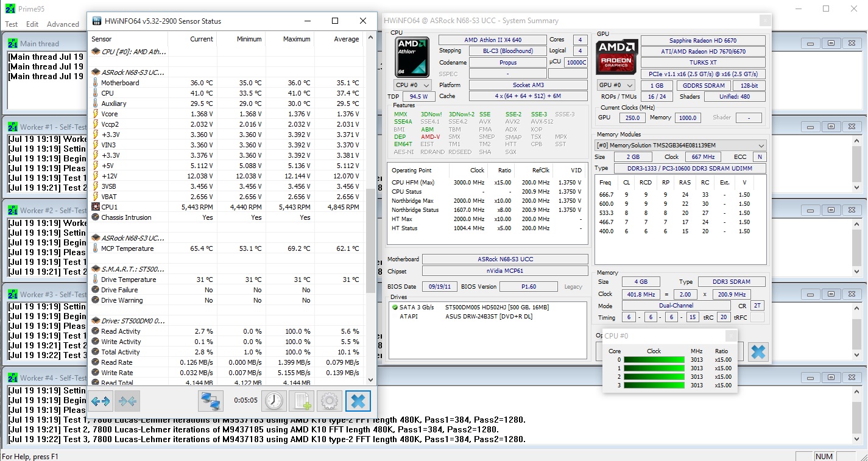The height and width of the screenshot is (461, 868).
Task: Click the Worker #1 window icon
Action: point(13,127)
